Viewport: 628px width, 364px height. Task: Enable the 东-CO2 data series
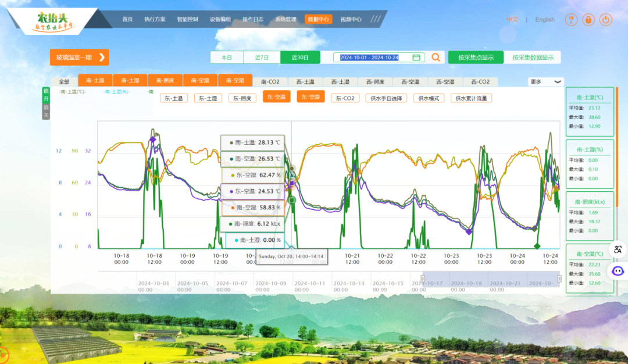(345, 98)
